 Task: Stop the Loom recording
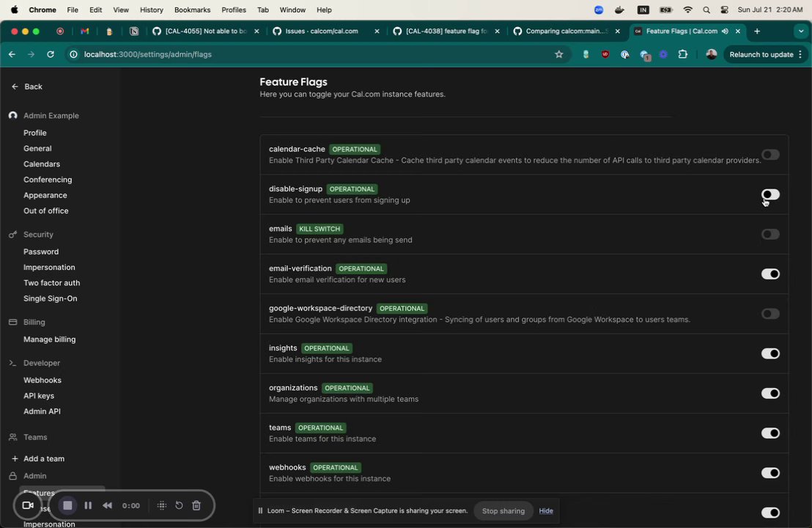(x=67, y=505)
